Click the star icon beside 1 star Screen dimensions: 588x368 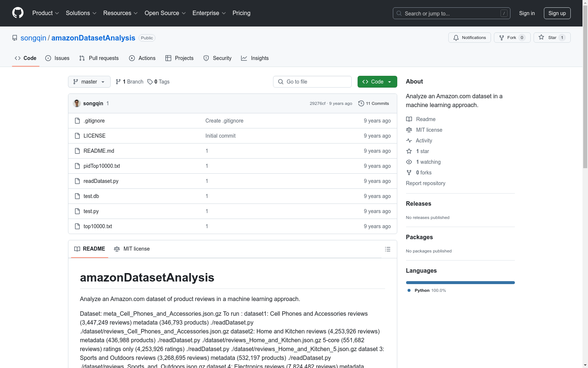[x=409, y=151]
